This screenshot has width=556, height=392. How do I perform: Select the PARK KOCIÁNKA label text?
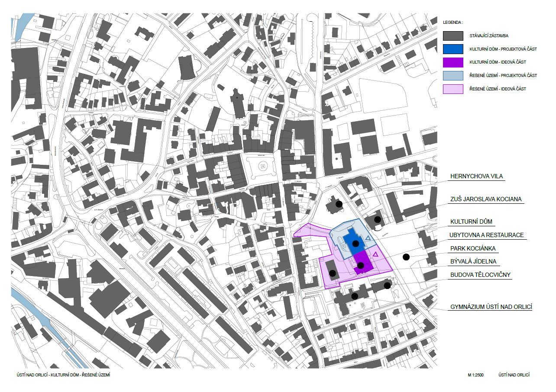pyautogui.click(x=473, y=249)
